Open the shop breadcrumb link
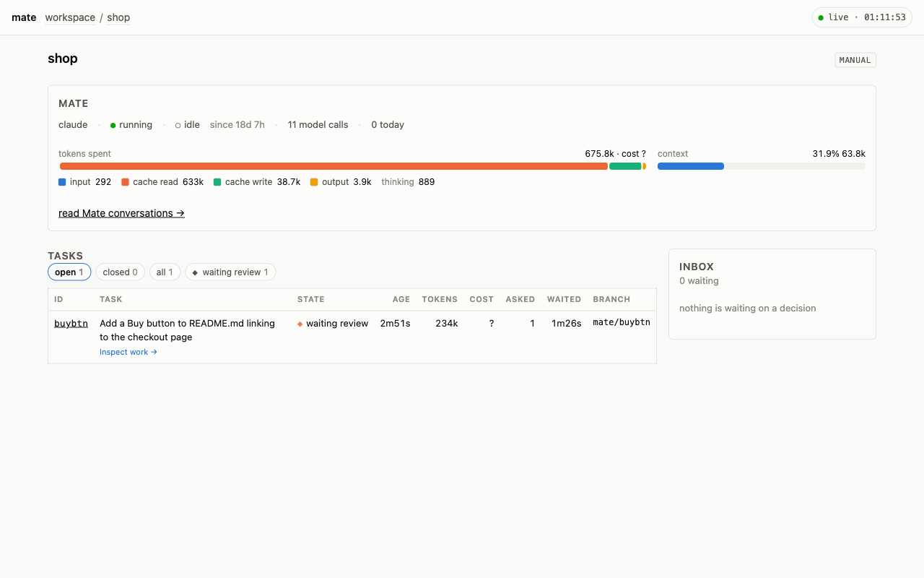 118,17
